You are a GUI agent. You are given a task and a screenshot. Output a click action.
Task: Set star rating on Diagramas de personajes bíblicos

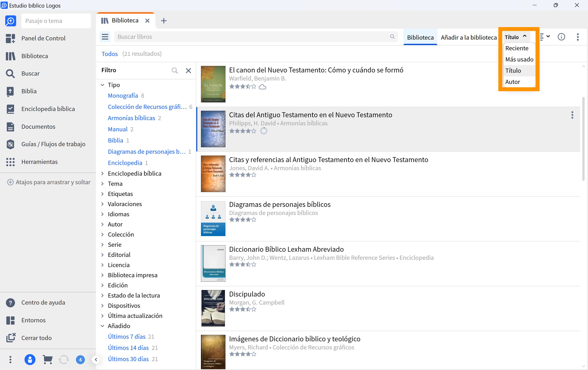click(x=243, y=220)
